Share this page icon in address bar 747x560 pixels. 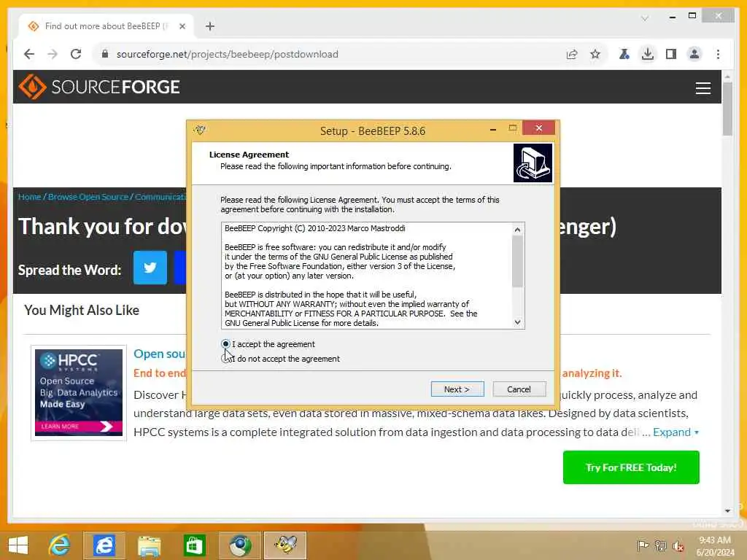click(x=572, y=54)
